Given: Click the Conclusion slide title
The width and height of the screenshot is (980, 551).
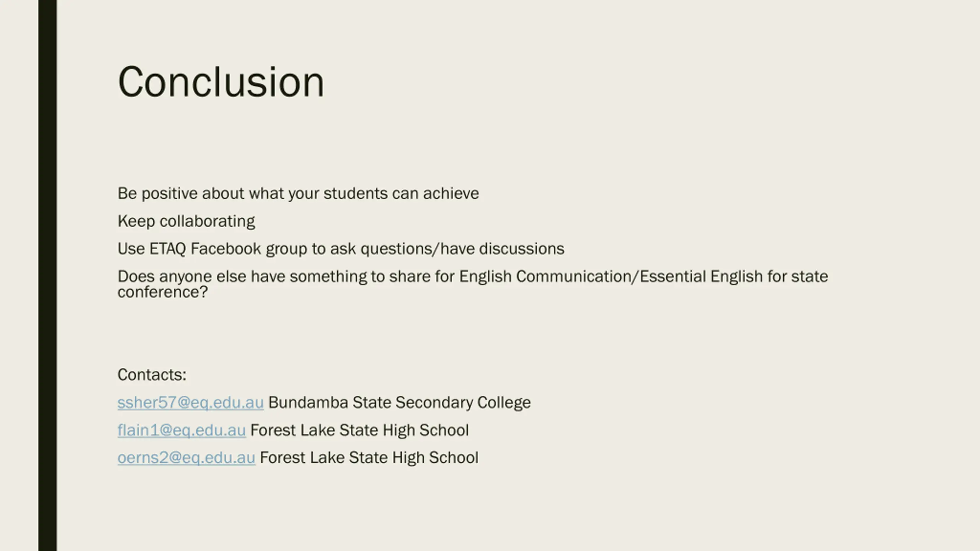Looking at the screenshot, I should click(221, 82).
